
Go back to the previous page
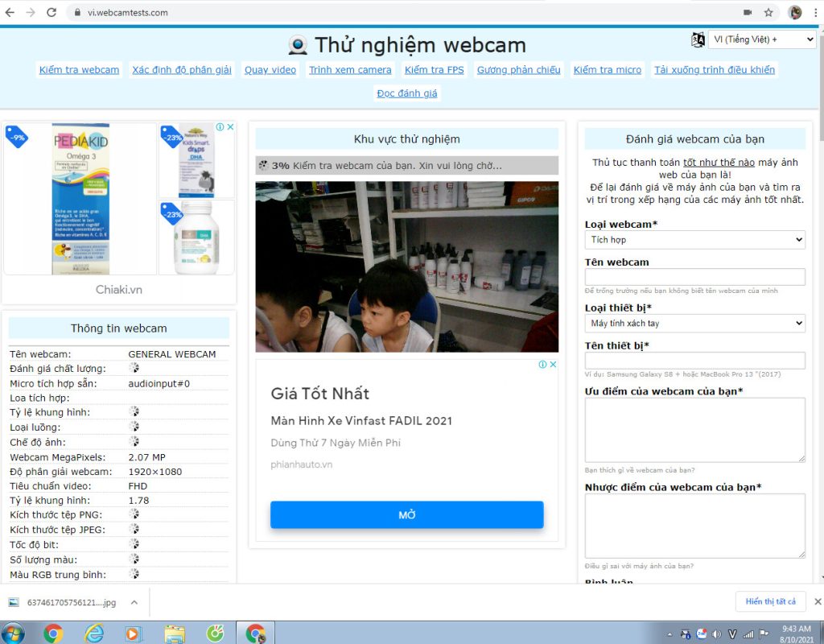point(10,12)
